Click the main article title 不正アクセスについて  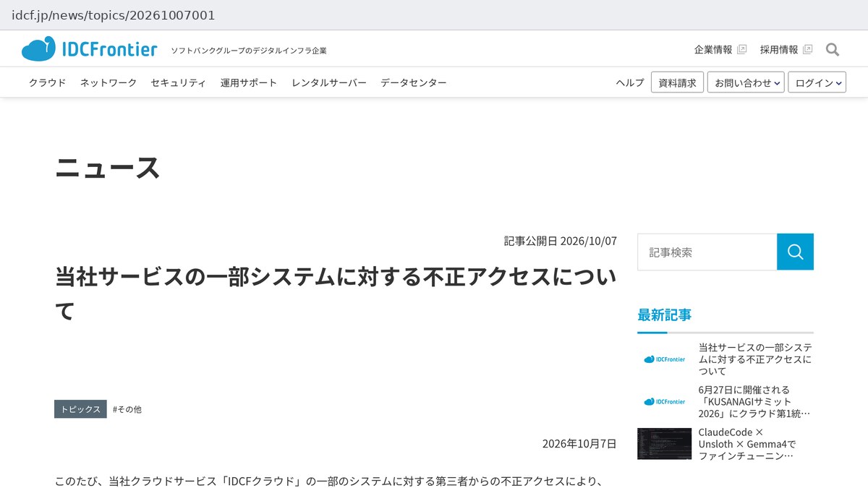click(x=336, y=294)
